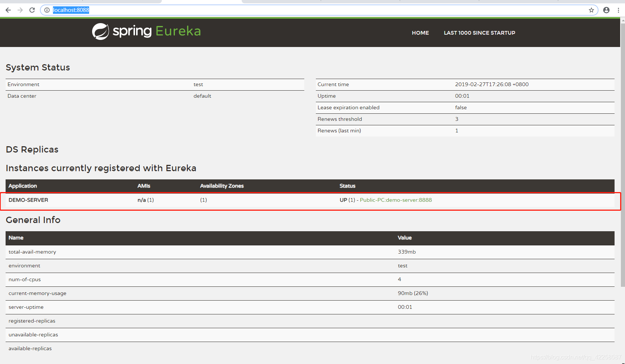Screen dimensions: 625x364
Task: Click the total-avail-memory row name
Action: [32, 252]
